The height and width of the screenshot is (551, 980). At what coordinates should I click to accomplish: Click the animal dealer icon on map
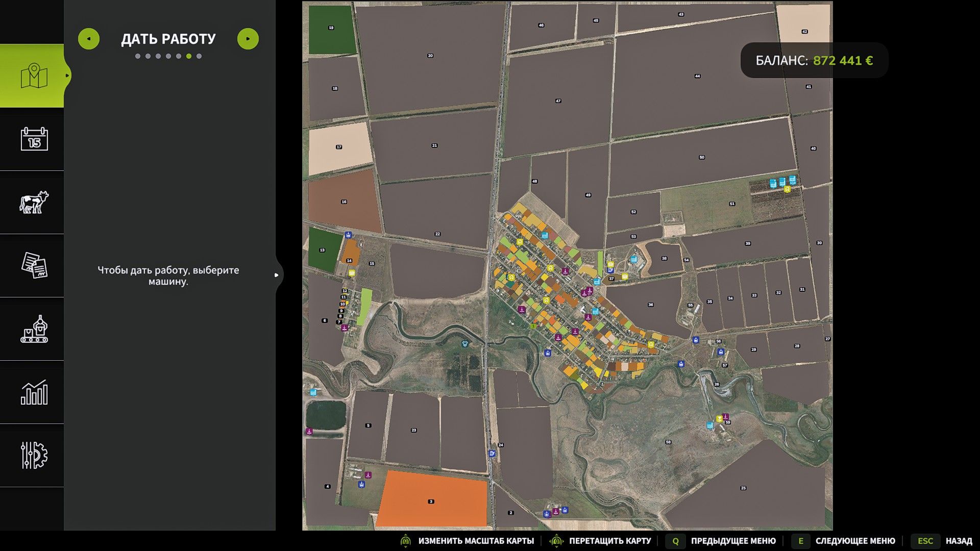(x=464, y=344)
